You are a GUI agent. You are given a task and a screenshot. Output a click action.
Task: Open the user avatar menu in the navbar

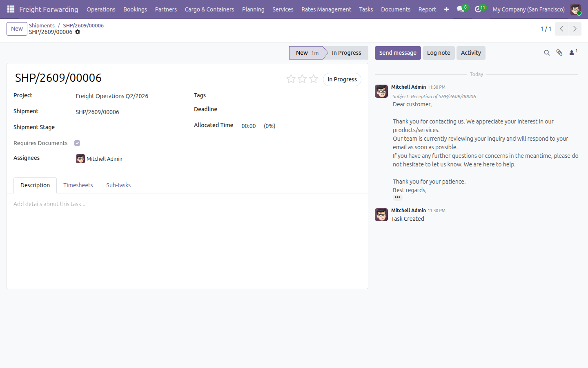[x=575, y=9]
